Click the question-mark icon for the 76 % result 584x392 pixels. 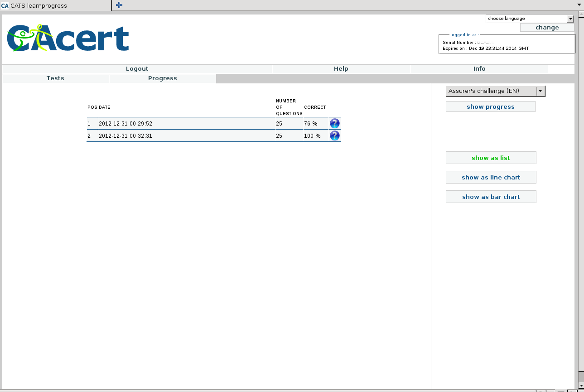point(334,123)
